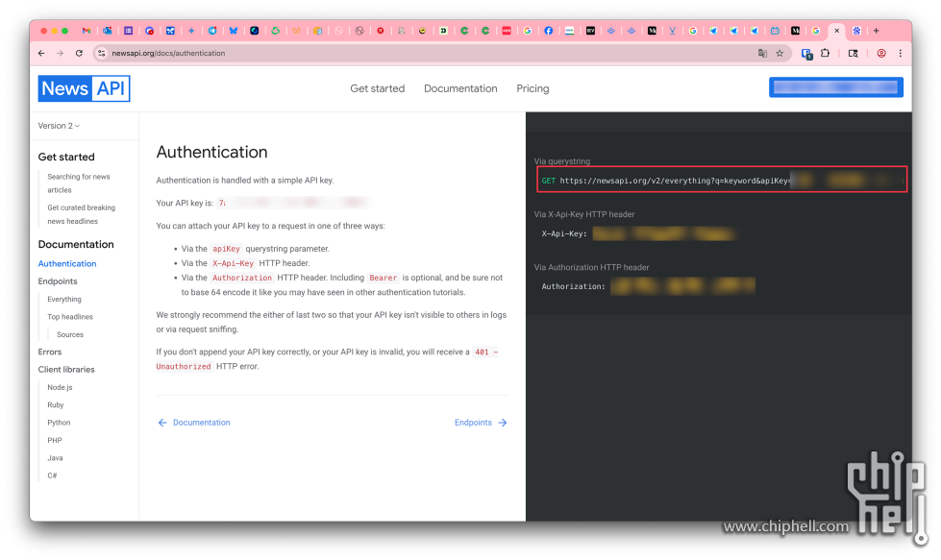Open the tab search side panel icon
The image size is (941, 560).
click(853, 54)
